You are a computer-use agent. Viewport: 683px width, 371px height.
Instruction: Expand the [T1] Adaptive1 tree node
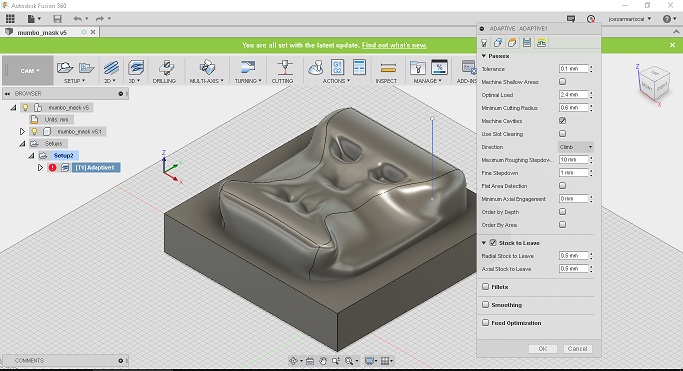point(40,168)
